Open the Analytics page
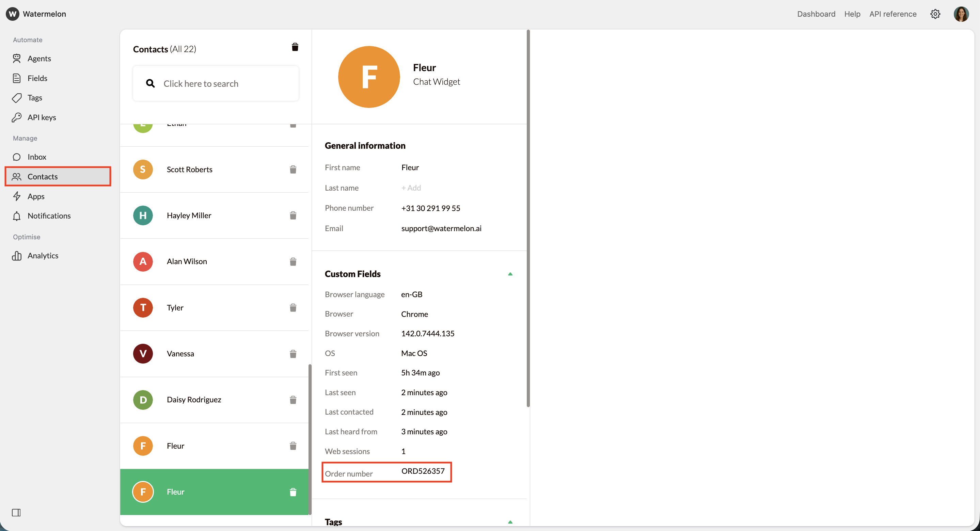Screen dimensions: 980x531 43,255
